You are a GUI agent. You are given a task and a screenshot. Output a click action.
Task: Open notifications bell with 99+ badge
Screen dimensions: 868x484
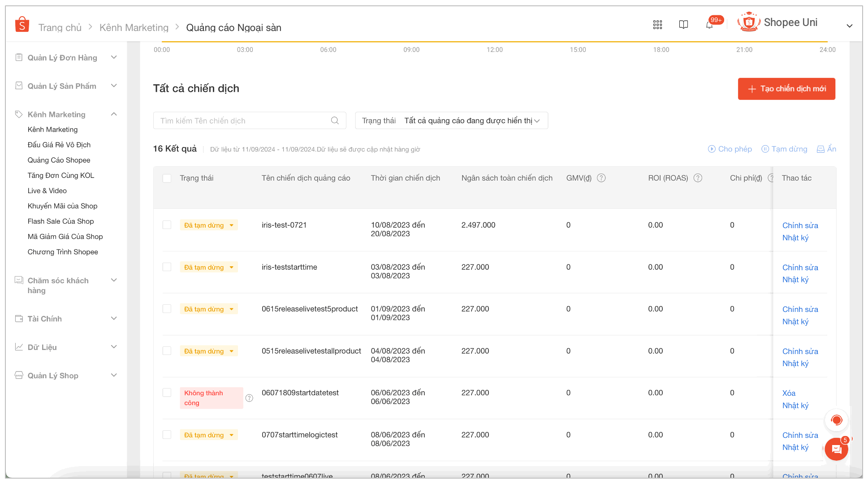[709, 25]
